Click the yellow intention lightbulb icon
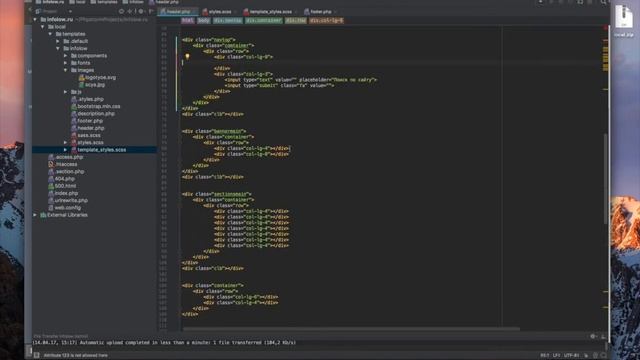The height and width of the screenshot is (360, 640). [187, 57]
